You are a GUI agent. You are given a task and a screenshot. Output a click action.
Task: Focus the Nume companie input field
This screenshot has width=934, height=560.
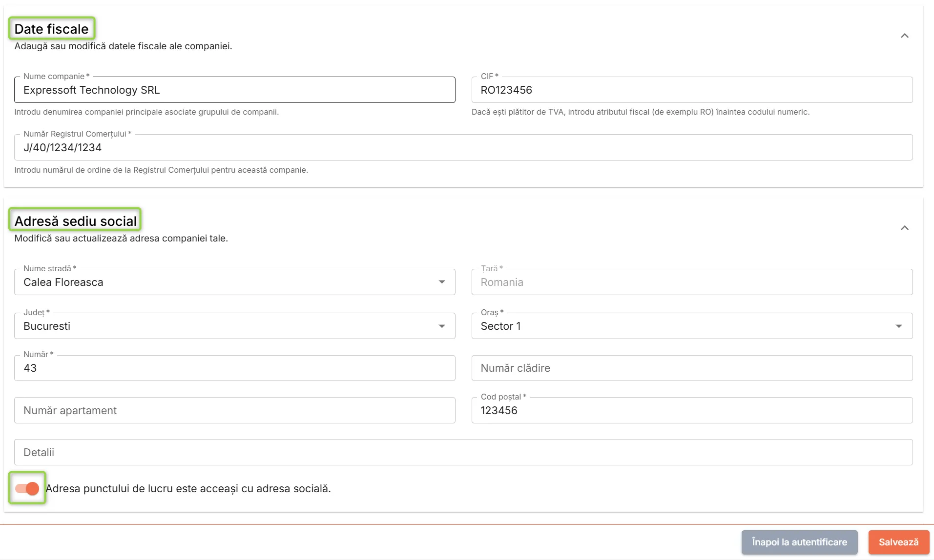[x=234, y=90]
